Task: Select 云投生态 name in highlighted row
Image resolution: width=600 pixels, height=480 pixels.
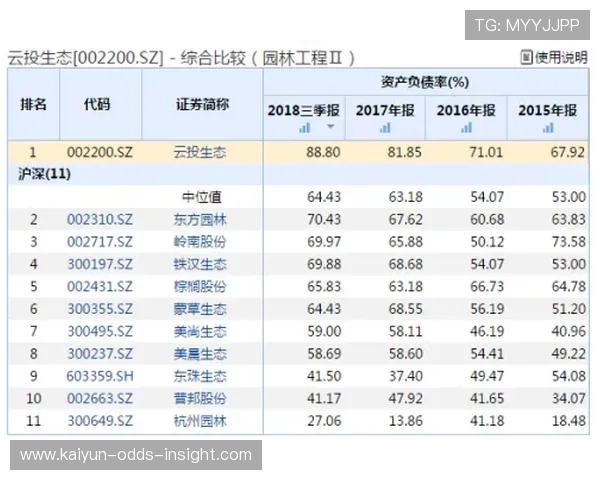Action: coord(200,152)
